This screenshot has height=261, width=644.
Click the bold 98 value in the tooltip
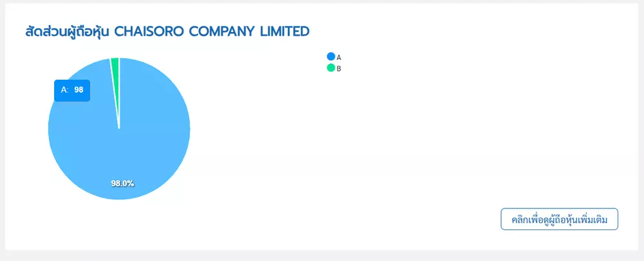click(79, 90)
